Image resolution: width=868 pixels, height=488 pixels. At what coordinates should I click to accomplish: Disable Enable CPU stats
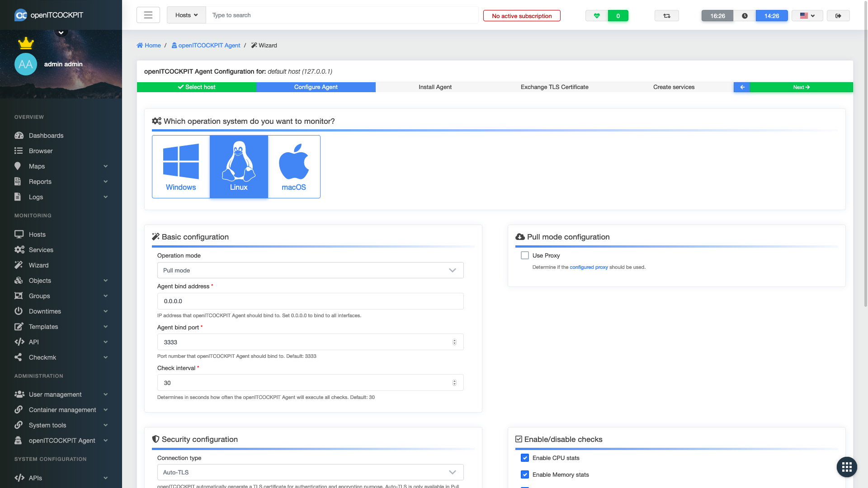pyautogui.click(x=524, y=458)
